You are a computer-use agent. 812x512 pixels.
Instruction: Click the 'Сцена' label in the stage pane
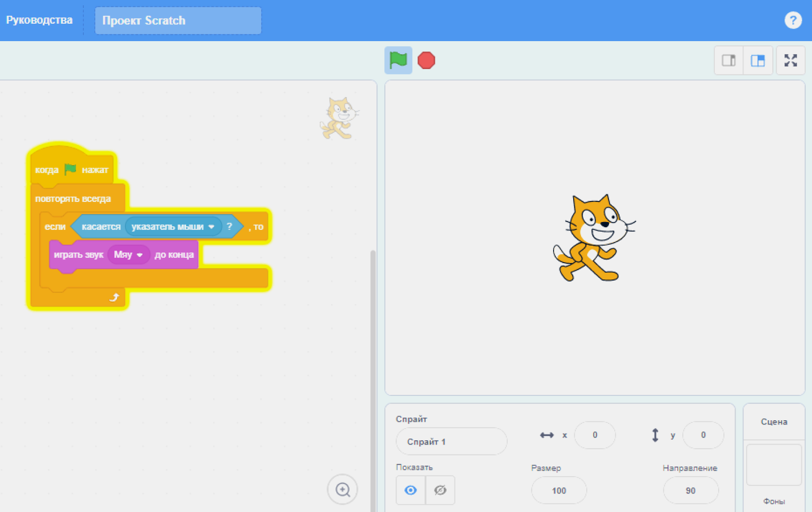(774, 422)
